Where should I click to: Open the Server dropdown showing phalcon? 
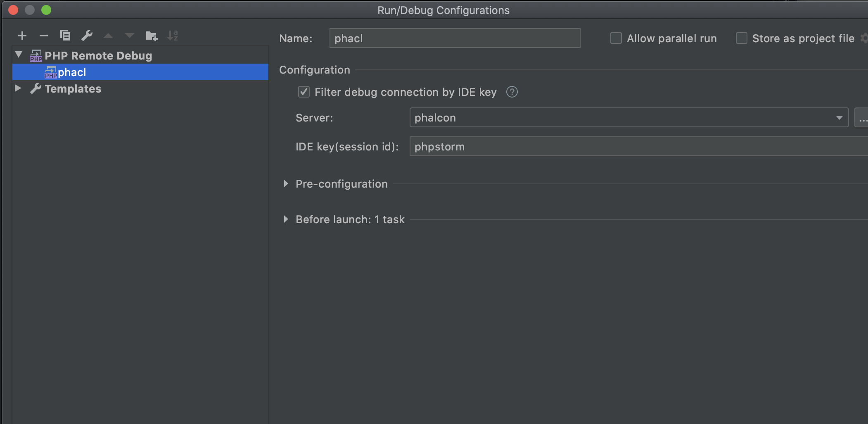(x=628, y=118)
